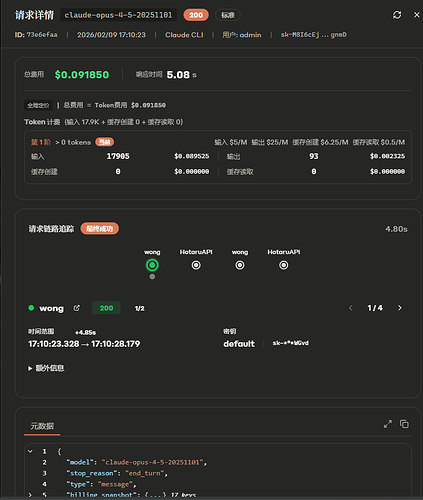Image resolution: width=423 pixels, height=500 pixels.
Task: Click the total cost $0.091850
Action: pos(82,75)
